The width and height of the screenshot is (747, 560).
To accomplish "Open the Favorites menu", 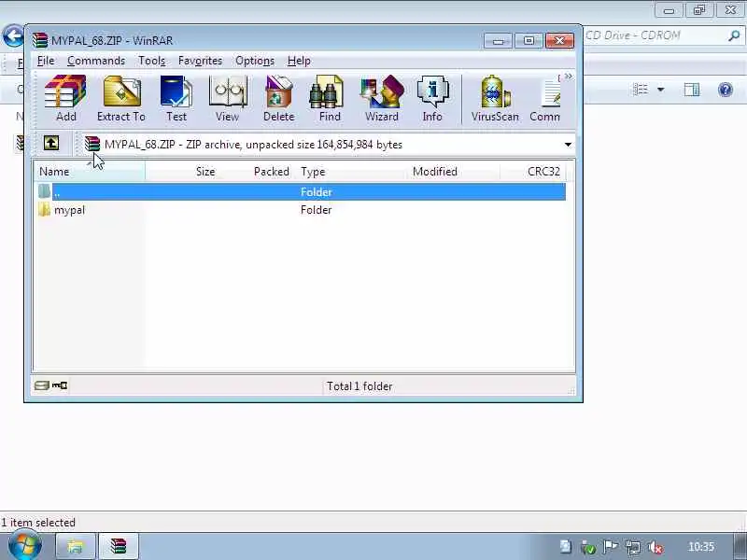I will pyautogui.click(x=200, y=61).
